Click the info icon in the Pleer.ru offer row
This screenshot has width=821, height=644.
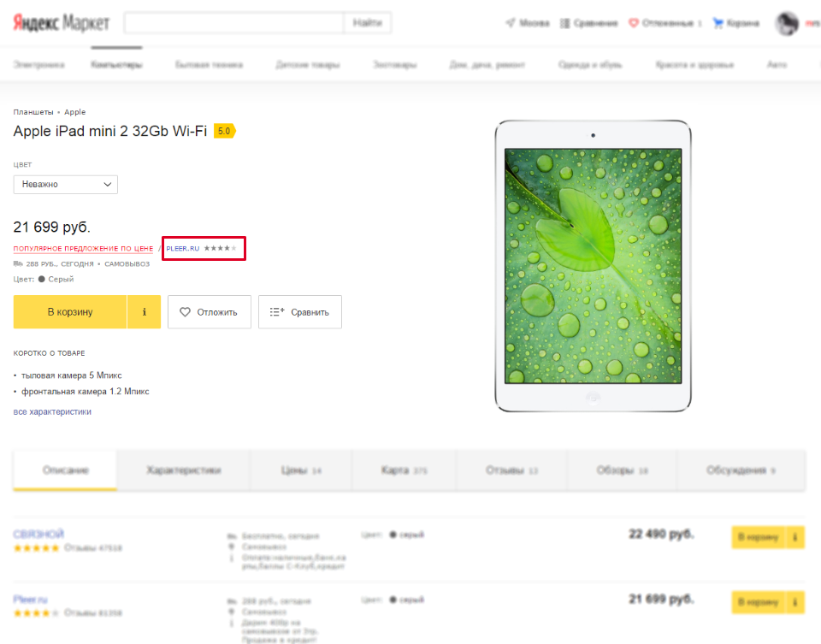click(794, 602)
